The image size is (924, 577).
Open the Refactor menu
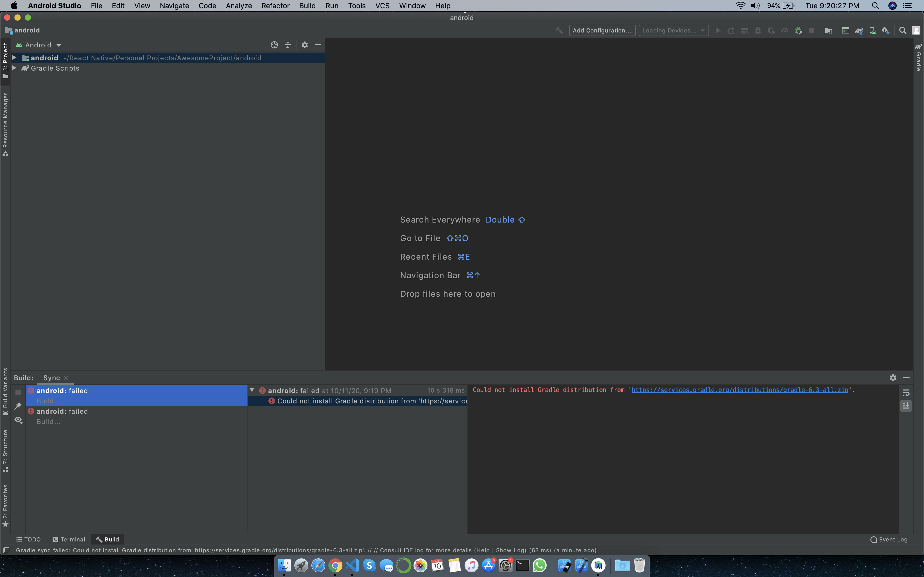click(x=275, y=6)
